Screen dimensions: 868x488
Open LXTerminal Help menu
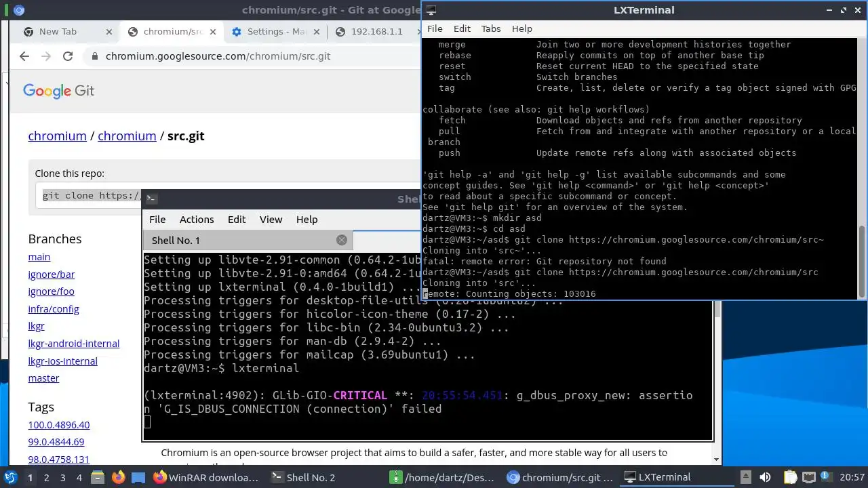tap(522, 28)
